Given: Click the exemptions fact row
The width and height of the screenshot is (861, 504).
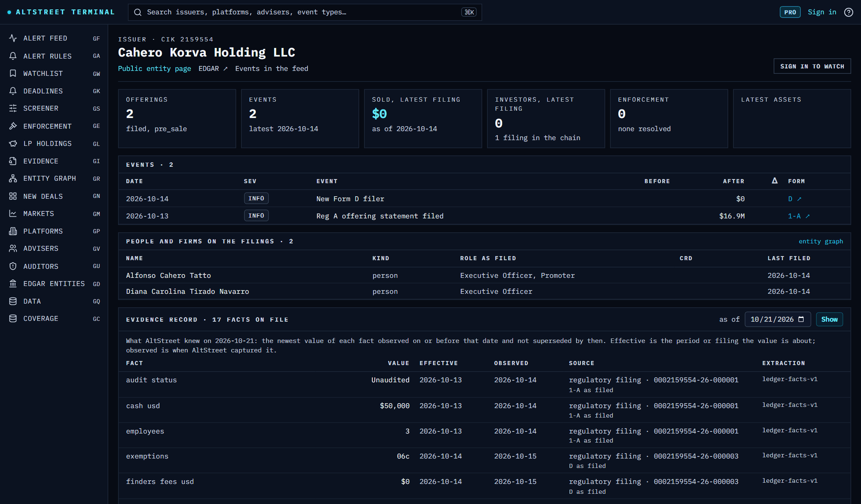Looking at the screenshot, I should (x=484, y=461).
